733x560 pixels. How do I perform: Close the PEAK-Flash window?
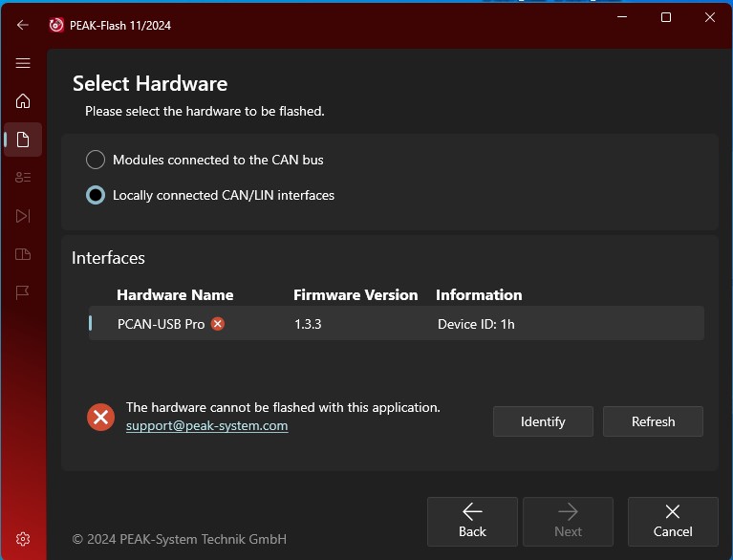pos(710,17)
